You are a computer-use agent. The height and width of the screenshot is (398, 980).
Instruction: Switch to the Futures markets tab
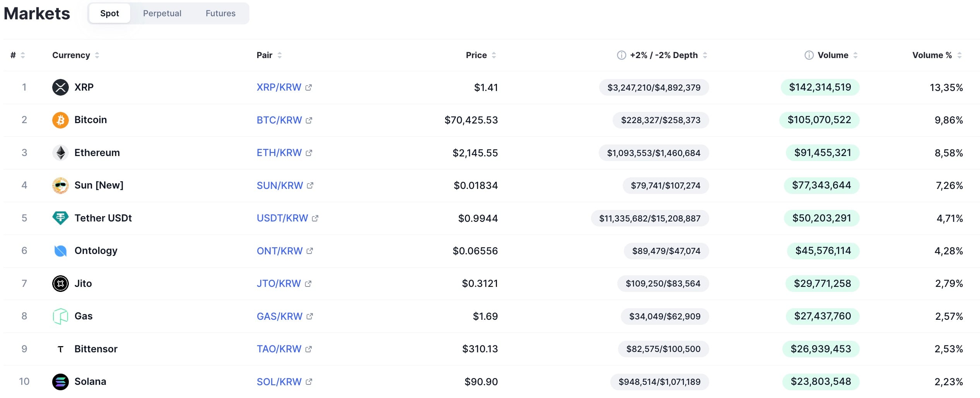click(220, 14)
